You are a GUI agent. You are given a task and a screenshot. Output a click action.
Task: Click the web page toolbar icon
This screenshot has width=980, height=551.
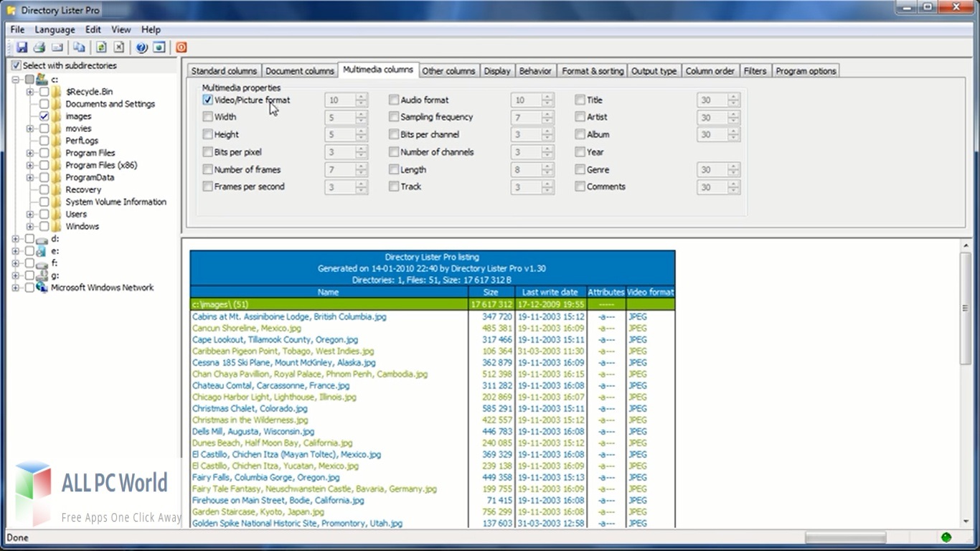click(159, 47)
